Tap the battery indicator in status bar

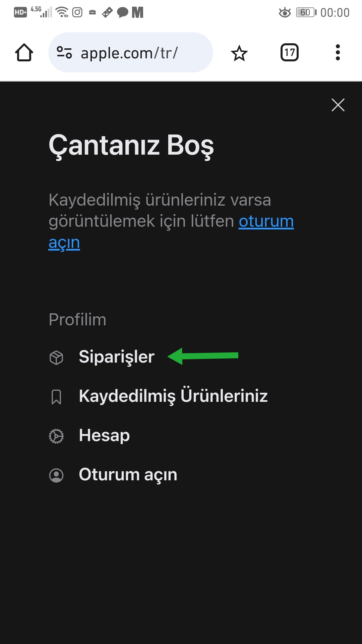point(306,12)
